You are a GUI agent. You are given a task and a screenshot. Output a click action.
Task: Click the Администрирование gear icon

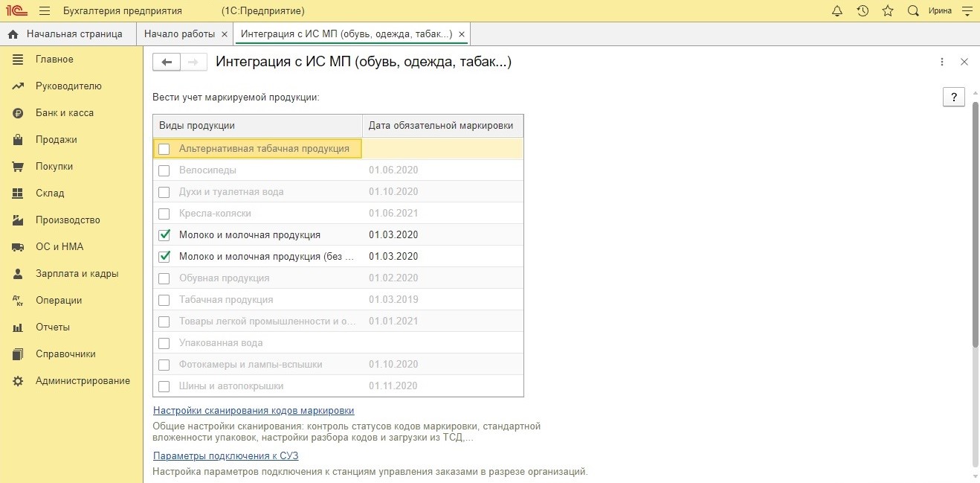19,381
